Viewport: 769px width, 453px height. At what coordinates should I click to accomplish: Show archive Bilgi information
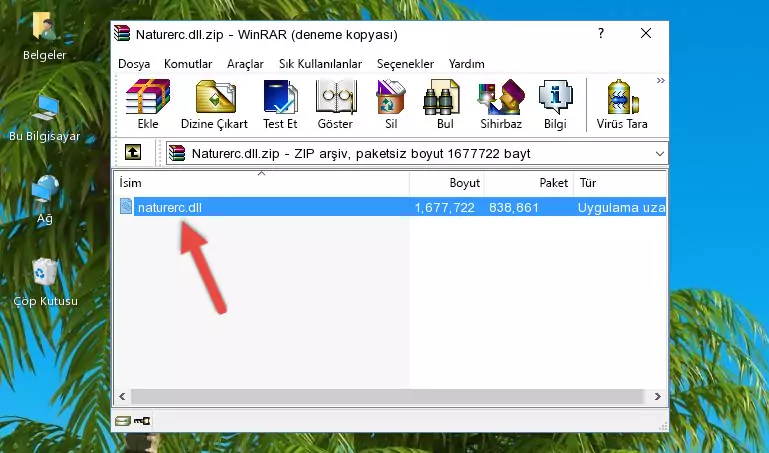555,104
